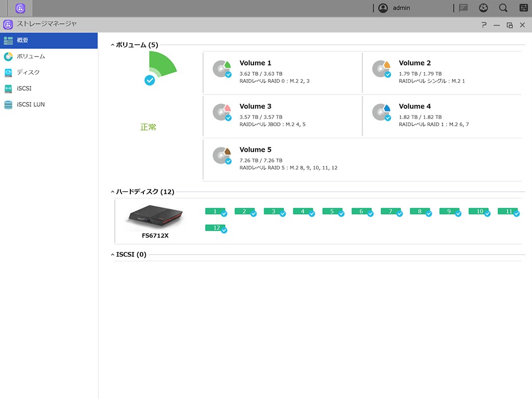
Task: Open the activity monitor gauge icon
Action: [483, 8]
